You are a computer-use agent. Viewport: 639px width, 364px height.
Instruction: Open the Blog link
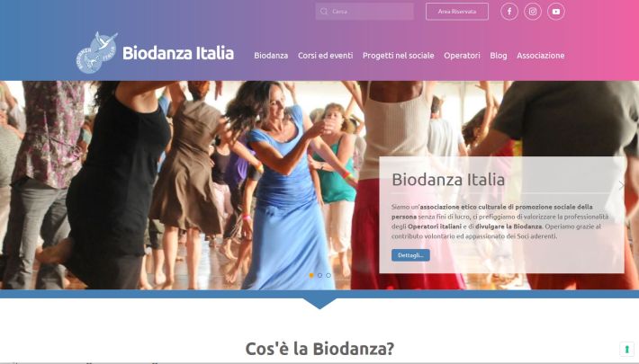click(x=499, y=56)
